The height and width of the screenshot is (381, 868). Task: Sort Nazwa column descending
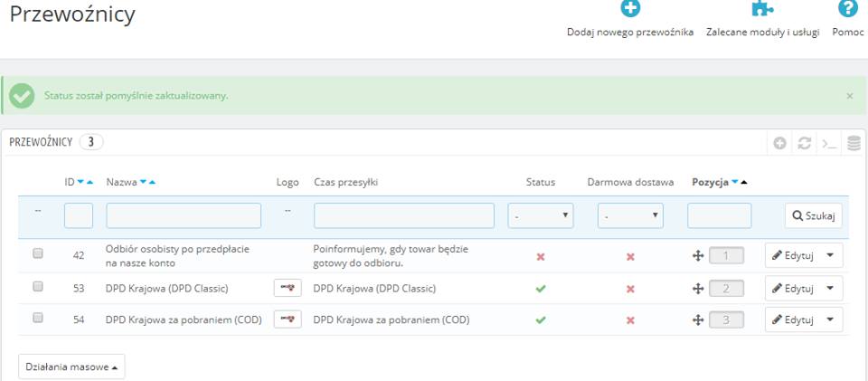(x=143, y=182)
